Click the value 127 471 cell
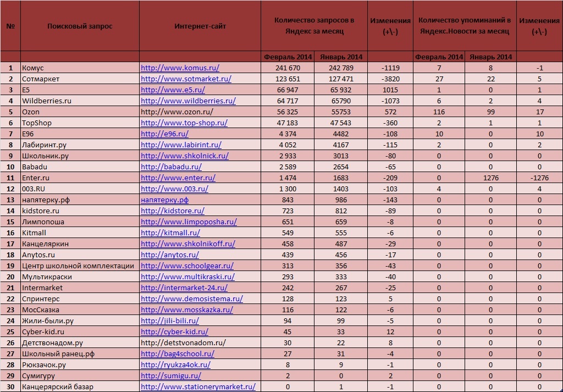Viewport: 563px width, 392px height. tap(341, 79)
